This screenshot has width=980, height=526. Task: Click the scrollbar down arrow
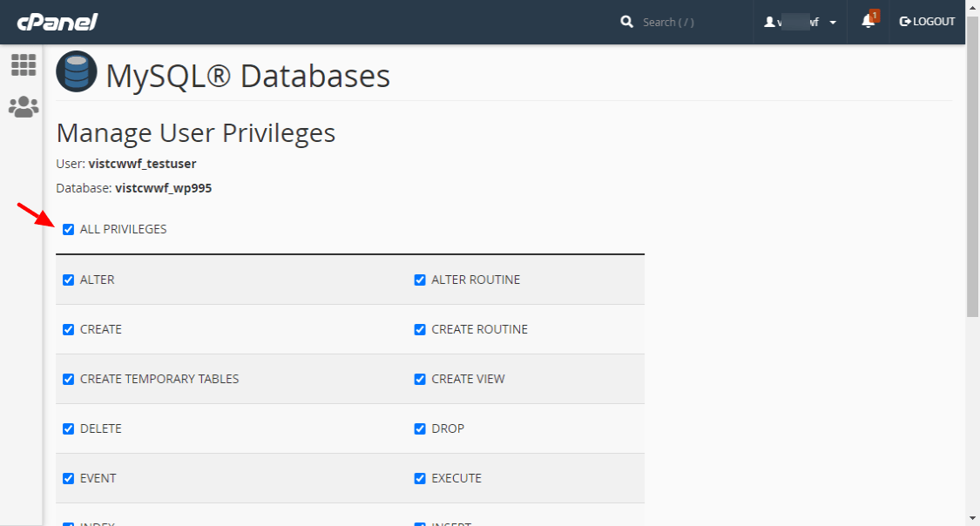coord(972,518)
